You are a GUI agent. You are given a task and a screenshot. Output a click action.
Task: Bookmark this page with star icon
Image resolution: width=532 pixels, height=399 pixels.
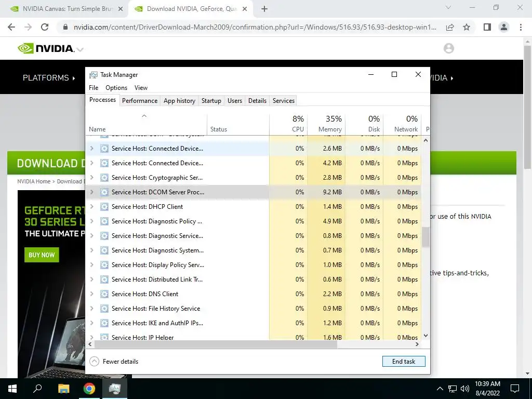tap(467, 27)
